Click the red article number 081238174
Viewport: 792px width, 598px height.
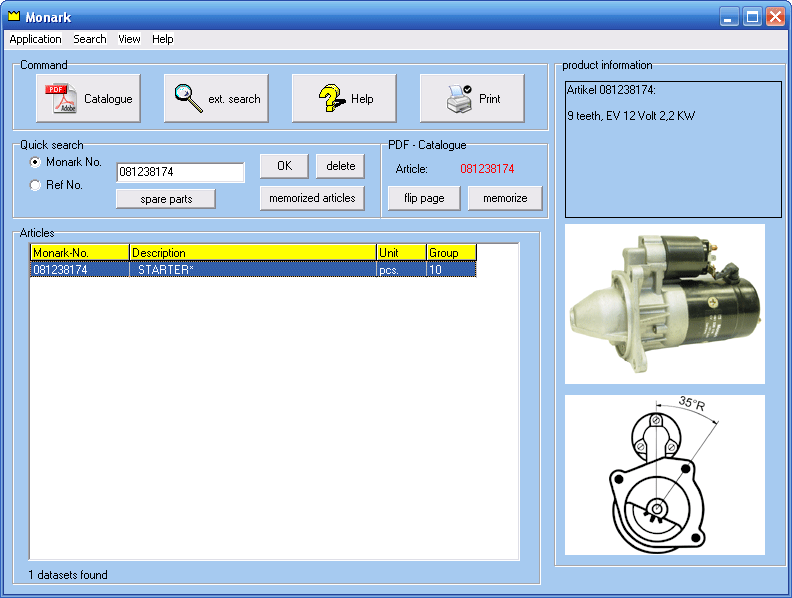click(x=487, y=169)
